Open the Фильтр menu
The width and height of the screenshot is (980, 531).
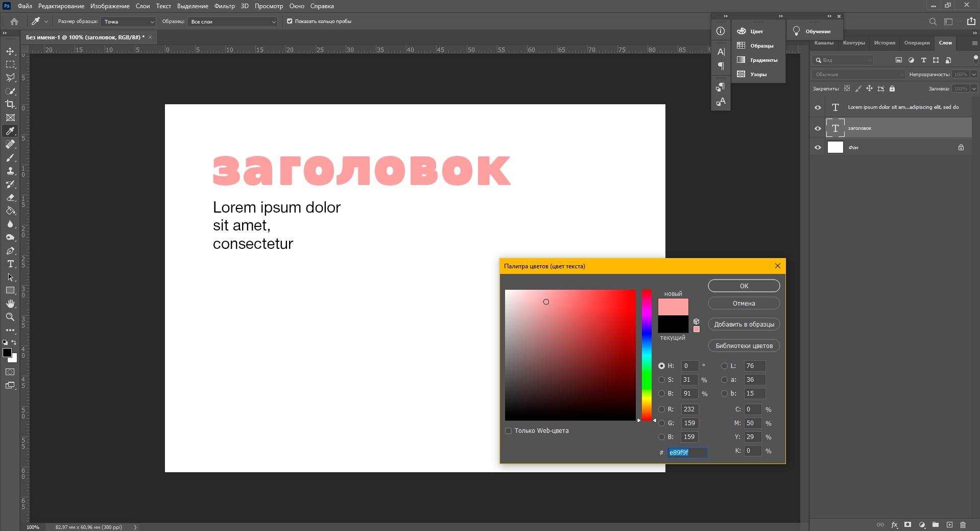click(224, 6)
